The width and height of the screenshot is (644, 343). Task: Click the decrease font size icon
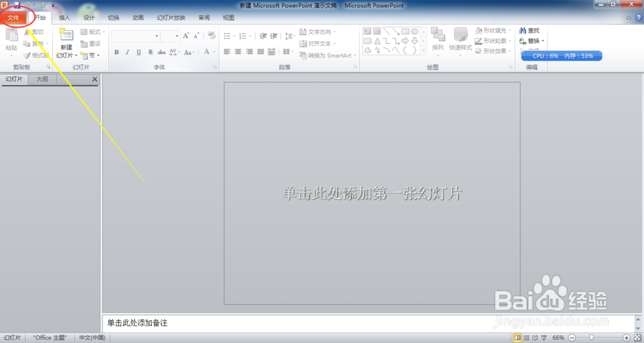(x=196, y=36)
